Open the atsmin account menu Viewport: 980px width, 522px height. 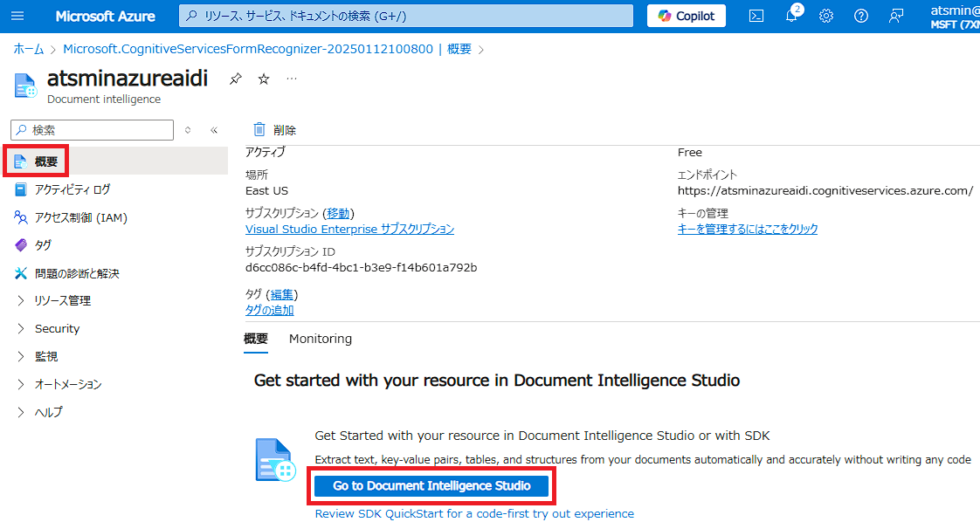[955, 17]
